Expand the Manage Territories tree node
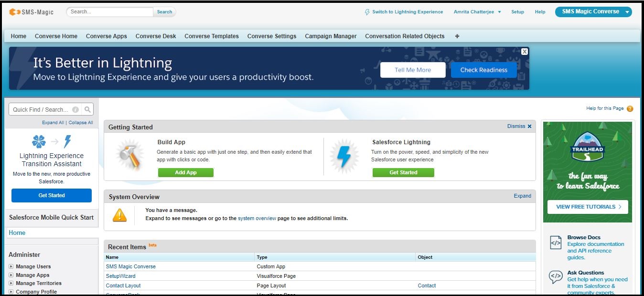Viewport: 644px width, 296px height. (x=11, y=283)
